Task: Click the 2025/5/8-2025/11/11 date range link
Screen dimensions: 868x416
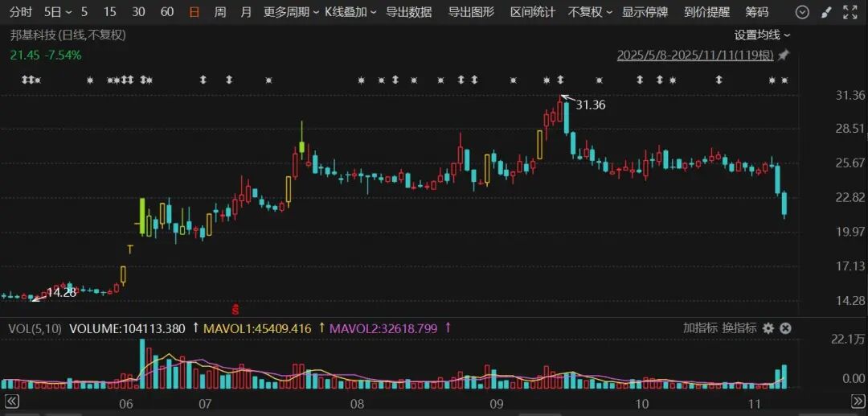Action: (x=694, y=56)
